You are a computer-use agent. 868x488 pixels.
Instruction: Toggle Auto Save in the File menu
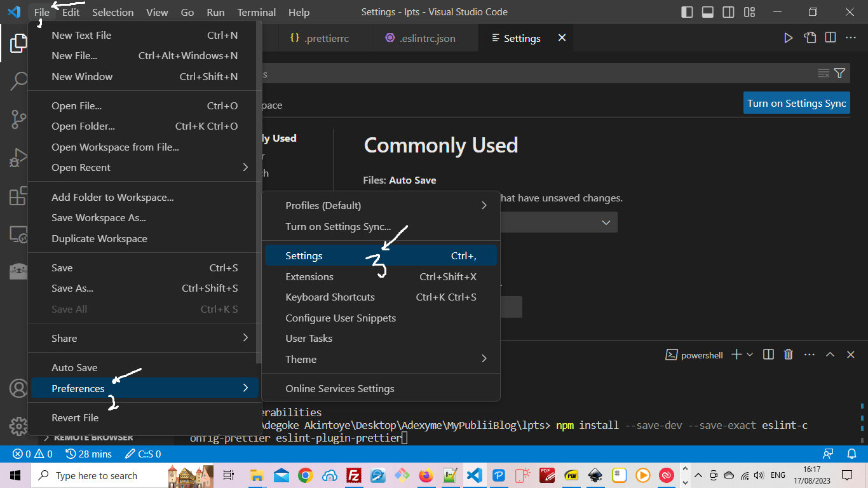(x=74, y=367)
